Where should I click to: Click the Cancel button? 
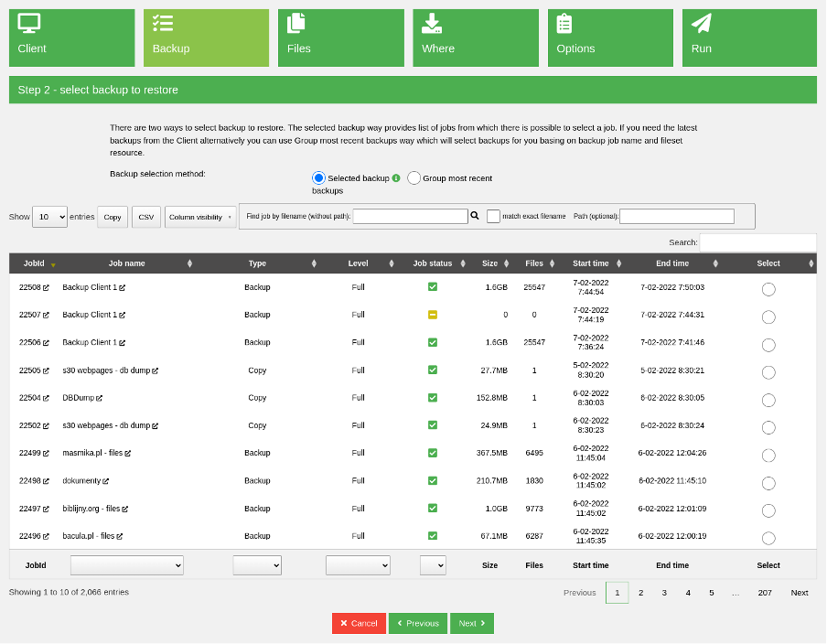tap(358, 623)
